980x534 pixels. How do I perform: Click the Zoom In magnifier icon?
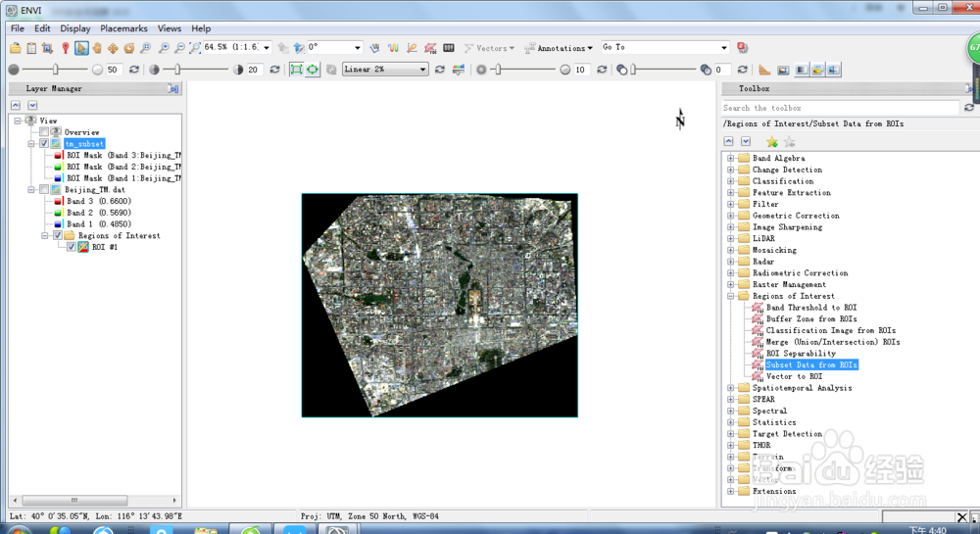164,48
